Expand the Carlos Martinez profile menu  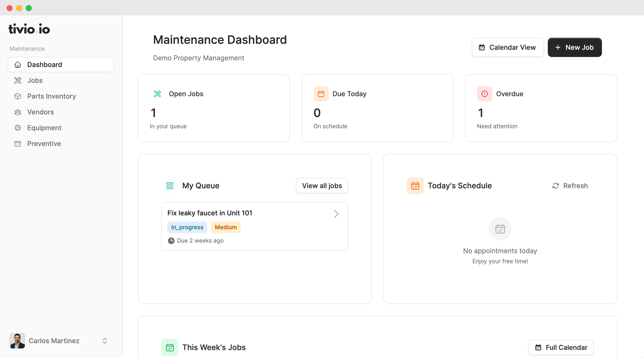[105, 341]
